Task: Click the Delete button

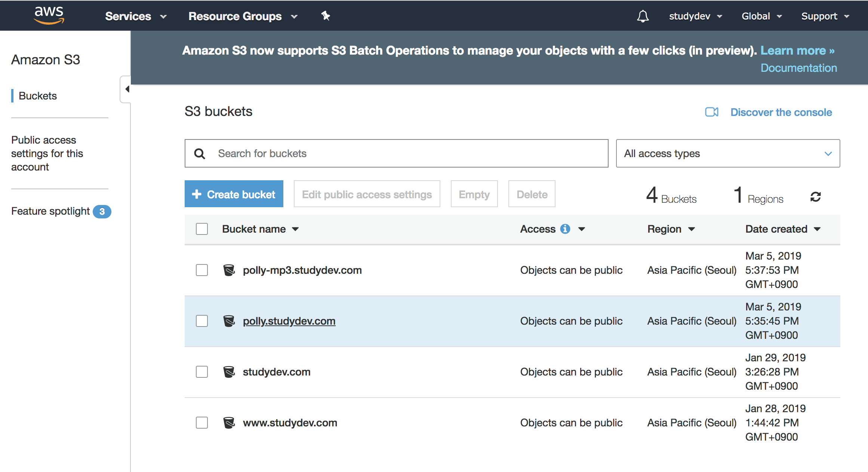Action: tap(532, 194)
